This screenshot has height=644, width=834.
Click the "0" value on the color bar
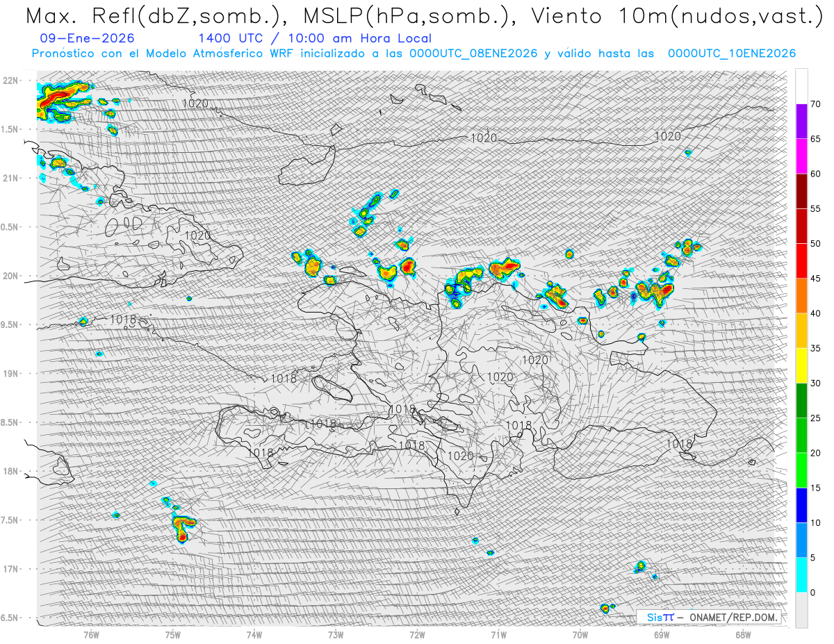(x=812, y=593)
